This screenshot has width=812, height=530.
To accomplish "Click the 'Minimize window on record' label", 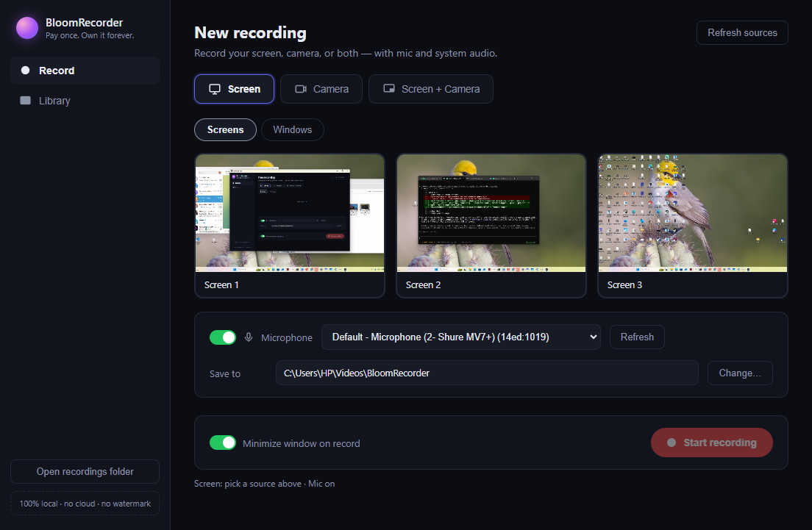I will tap(301, 443).
